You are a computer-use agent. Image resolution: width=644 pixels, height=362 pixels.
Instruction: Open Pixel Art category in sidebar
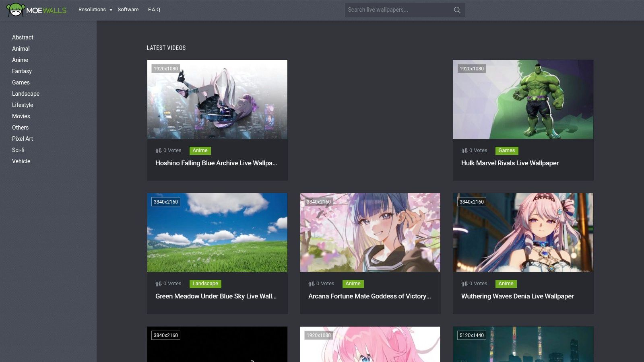[23, 139]
